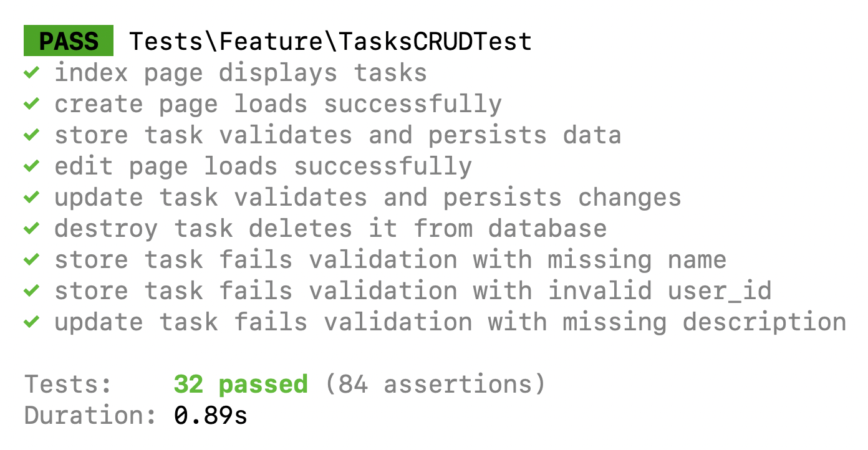Click the "edit page loads successfully" test name
Viewport: 868px width, 450px height.
pos(263,166)
